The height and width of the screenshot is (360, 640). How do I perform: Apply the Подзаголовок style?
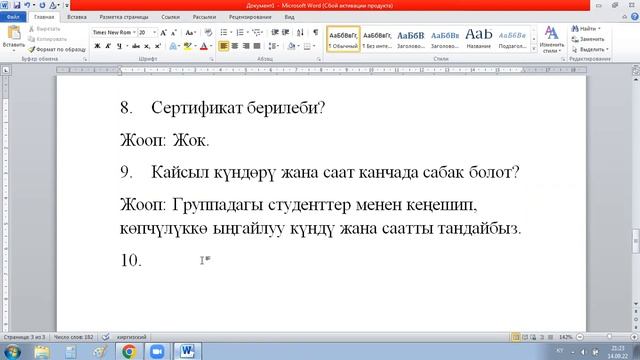click(512, 39)
